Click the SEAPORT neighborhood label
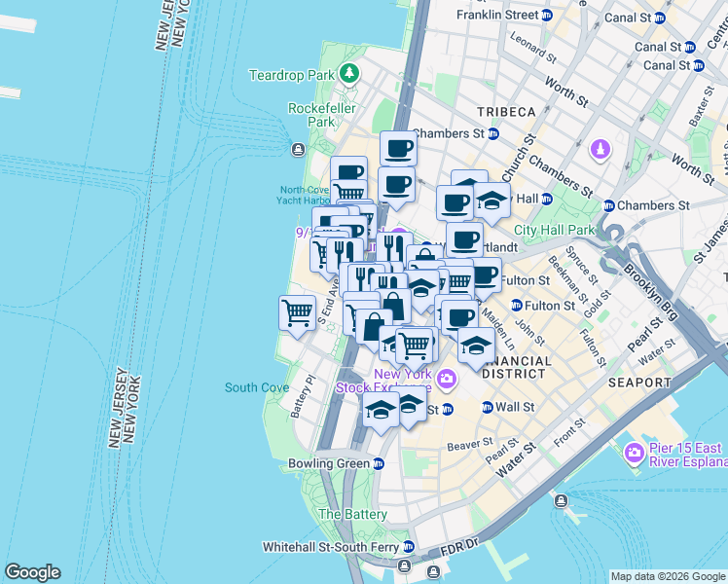 pyautogui.click(x=639, y=383)
